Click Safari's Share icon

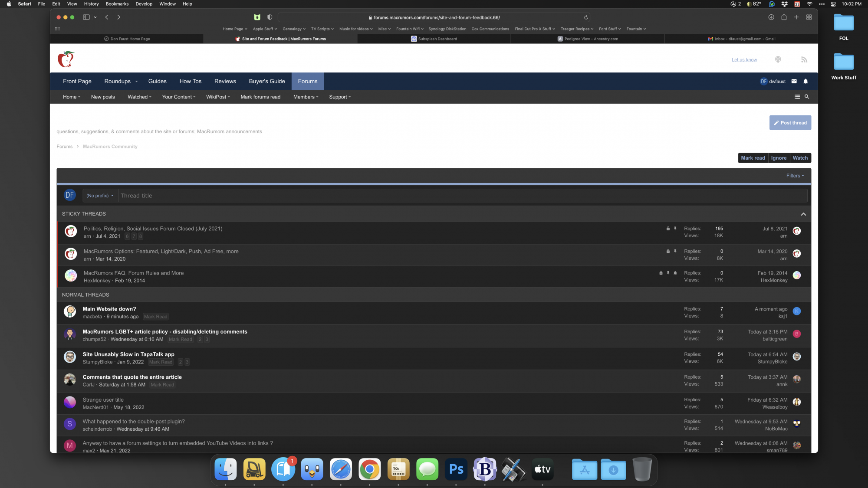tap(784, 17)
